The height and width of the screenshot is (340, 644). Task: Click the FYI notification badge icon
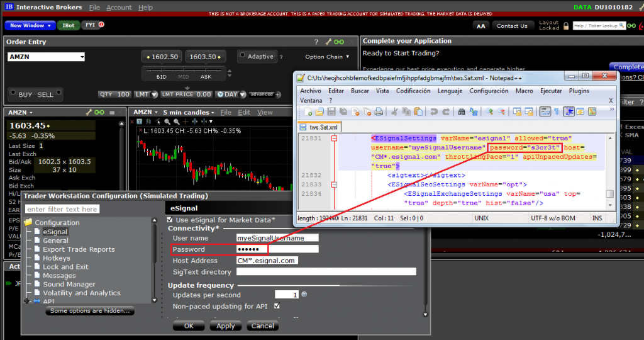click(x=101, y=25)
